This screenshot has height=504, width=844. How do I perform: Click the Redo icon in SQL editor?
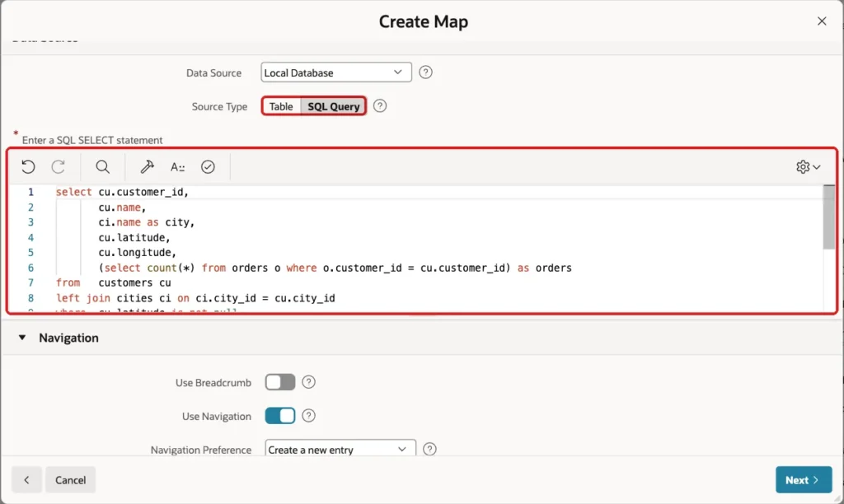[x=59, y=166]
